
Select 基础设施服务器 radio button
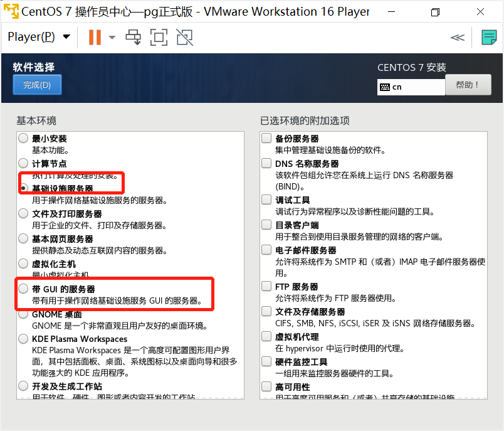23,188
